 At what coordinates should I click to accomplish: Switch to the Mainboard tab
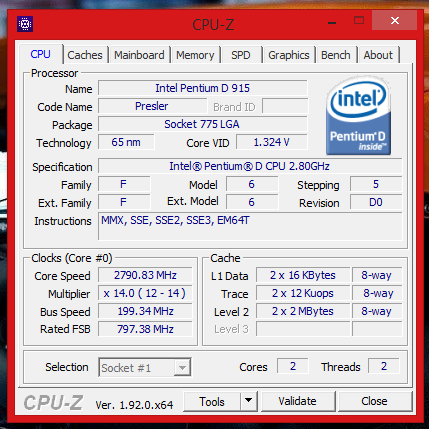[x=139, y=55]
